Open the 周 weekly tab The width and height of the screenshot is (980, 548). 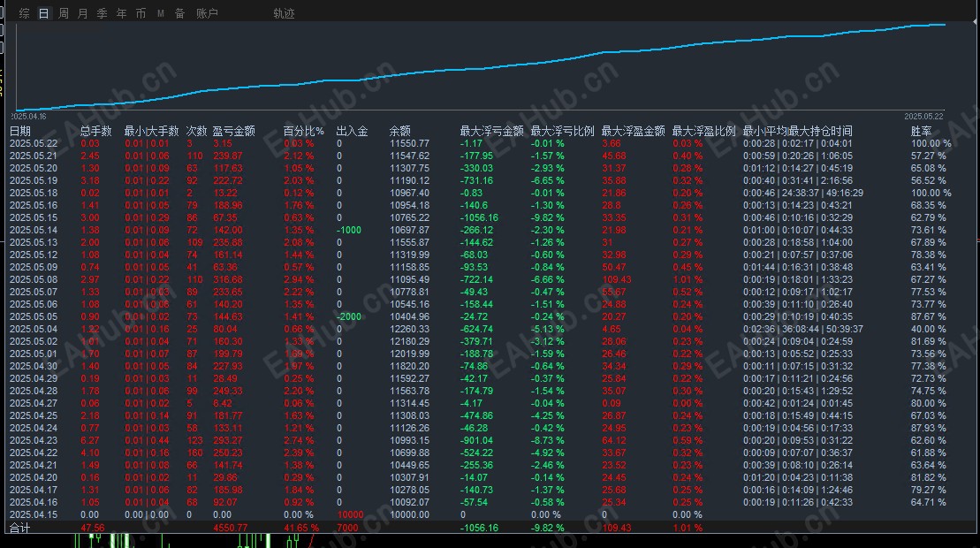point(63,13)
